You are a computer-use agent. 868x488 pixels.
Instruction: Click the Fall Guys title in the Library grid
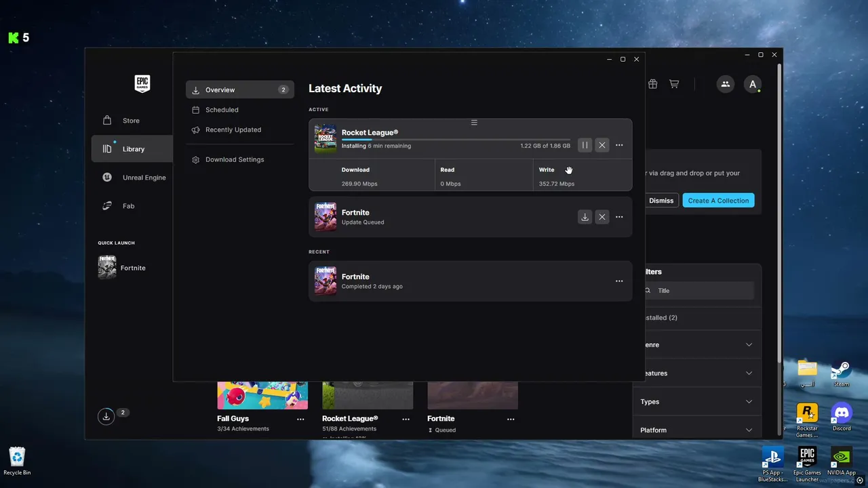pos(233,419)
